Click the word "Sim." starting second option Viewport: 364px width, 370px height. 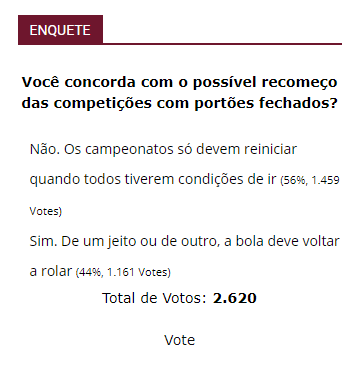point(43,242)
